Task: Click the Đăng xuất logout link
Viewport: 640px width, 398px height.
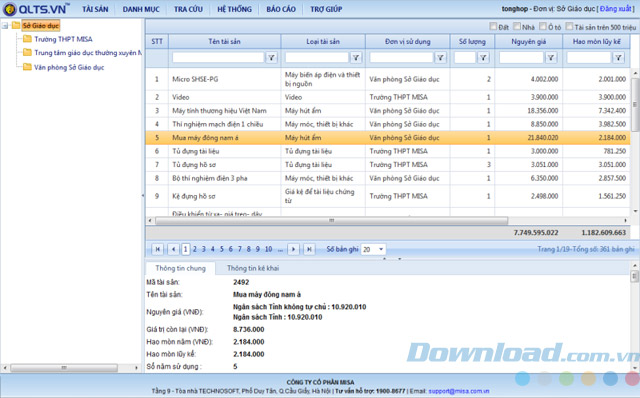Action: tap(616, 9)
